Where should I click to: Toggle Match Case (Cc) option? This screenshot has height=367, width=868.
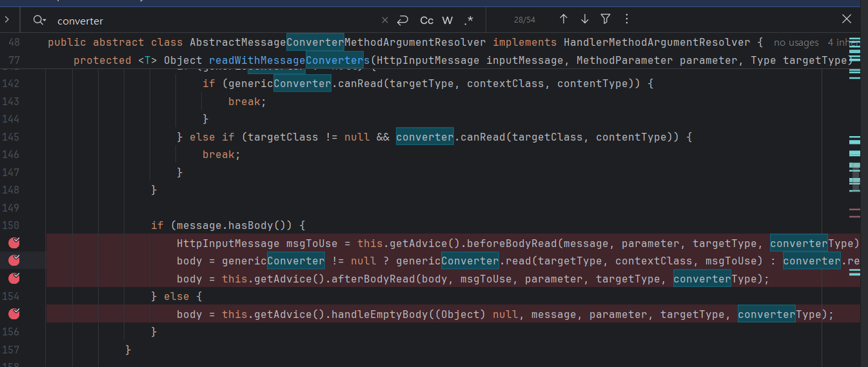(426, 20)
